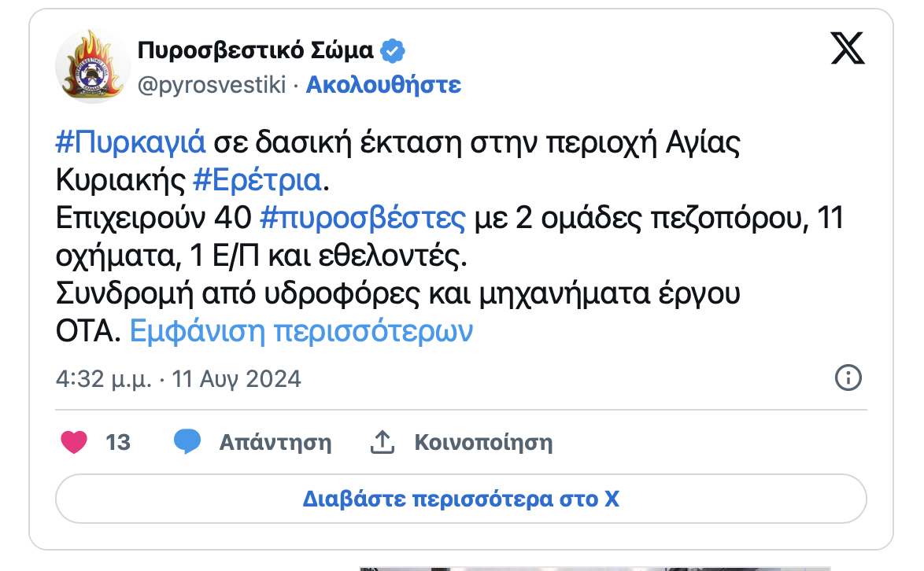This screenshot has width=924, height=571.
Task: Follow the account via Ακολουθήστε link
Action: (383, 85)
